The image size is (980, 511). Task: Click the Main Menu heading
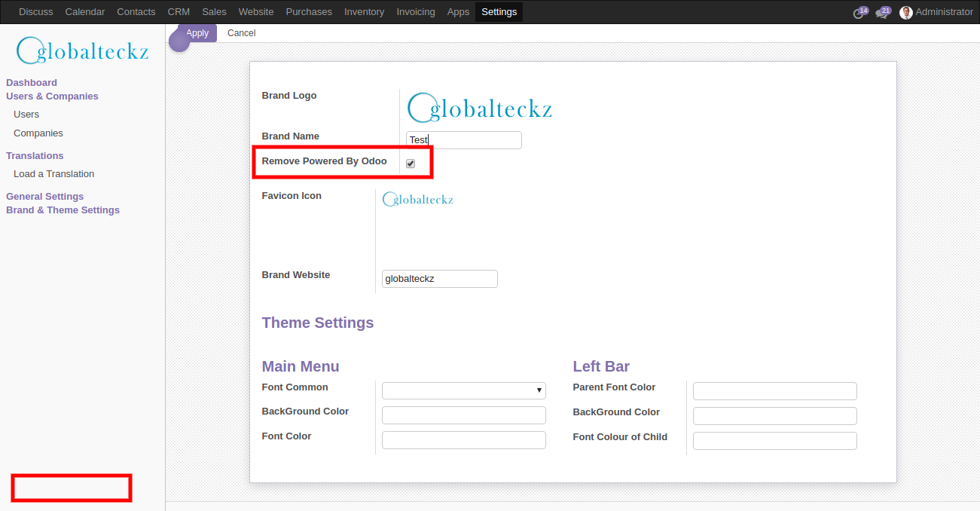(301, 366)
